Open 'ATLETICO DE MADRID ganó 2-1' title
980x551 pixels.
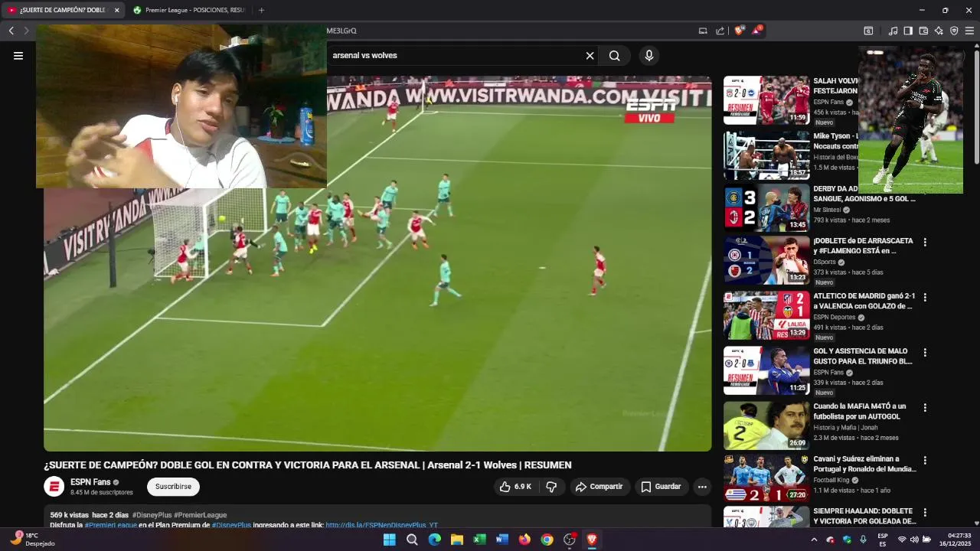864,301
